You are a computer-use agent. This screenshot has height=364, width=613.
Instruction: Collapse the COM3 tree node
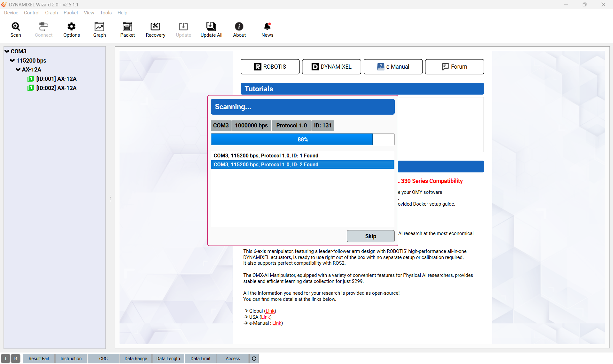(x=7, y=51)
